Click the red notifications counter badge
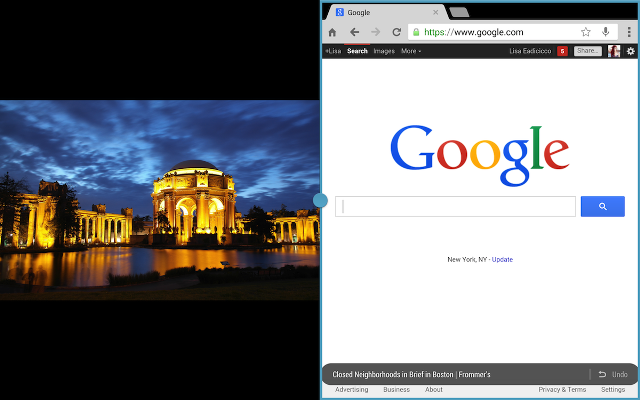 point(563,51)
